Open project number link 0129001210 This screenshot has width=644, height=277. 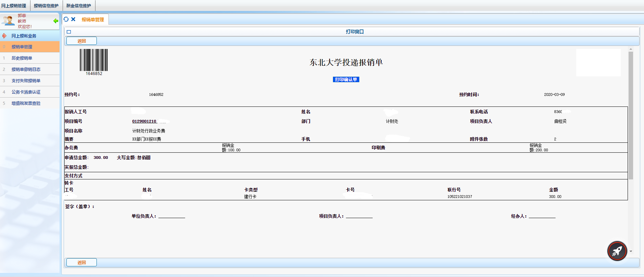(144, 121)
